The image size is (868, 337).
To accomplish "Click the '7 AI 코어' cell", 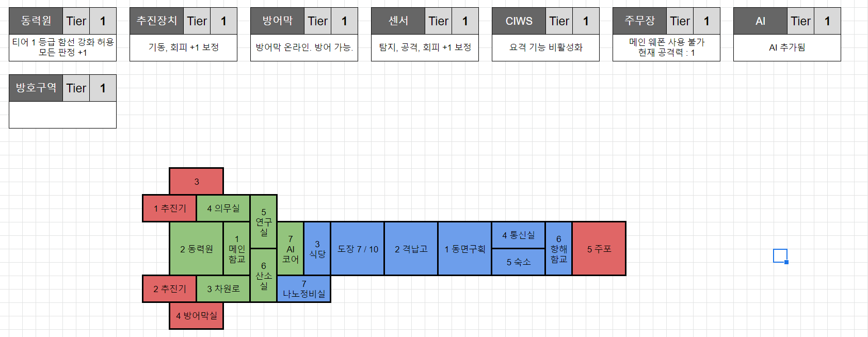I will coord(291,249).
